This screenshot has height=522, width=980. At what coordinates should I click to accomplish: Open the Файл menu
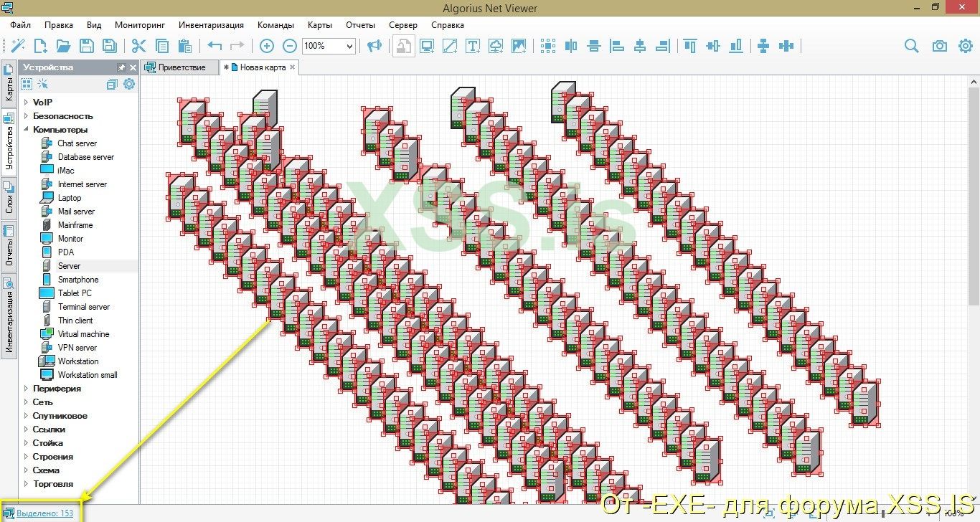click(x=21, y=25)
